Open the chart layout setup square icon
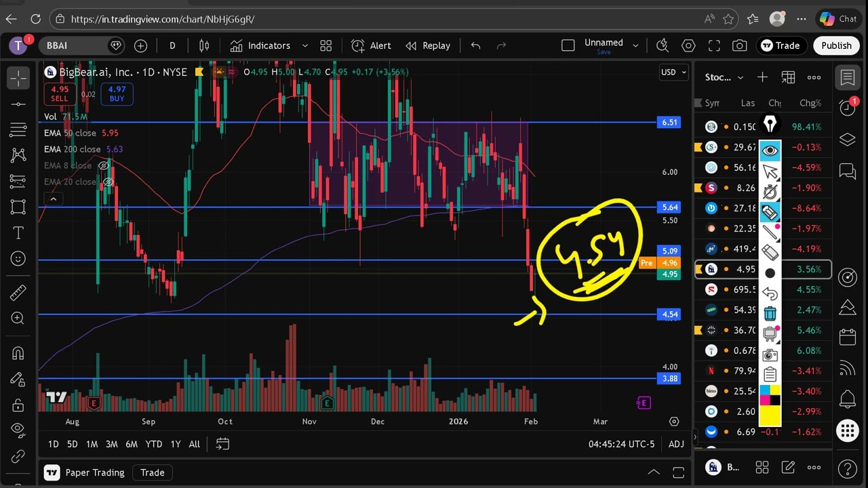This screenshot has height=488, width=868. (x=568, y=45)
